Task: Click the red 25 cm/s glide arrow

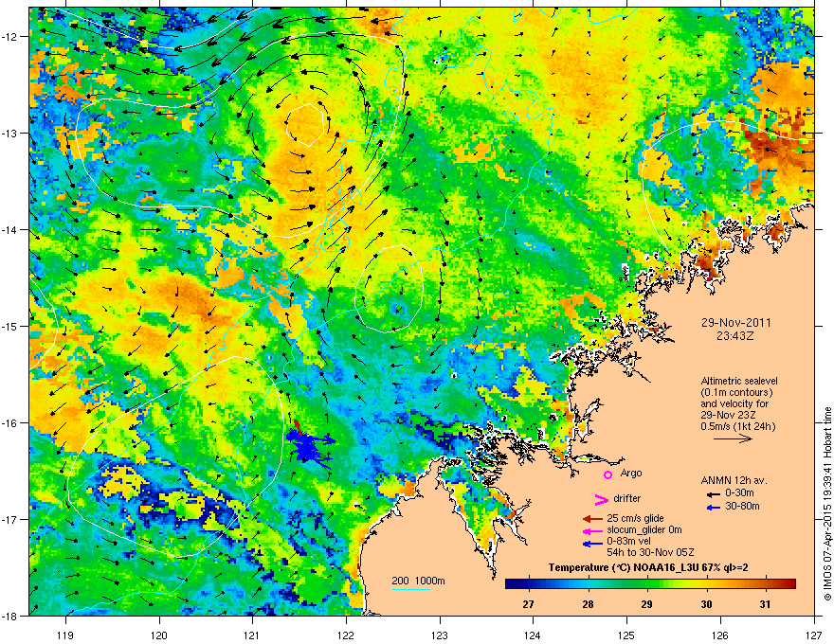Action: 592,519
